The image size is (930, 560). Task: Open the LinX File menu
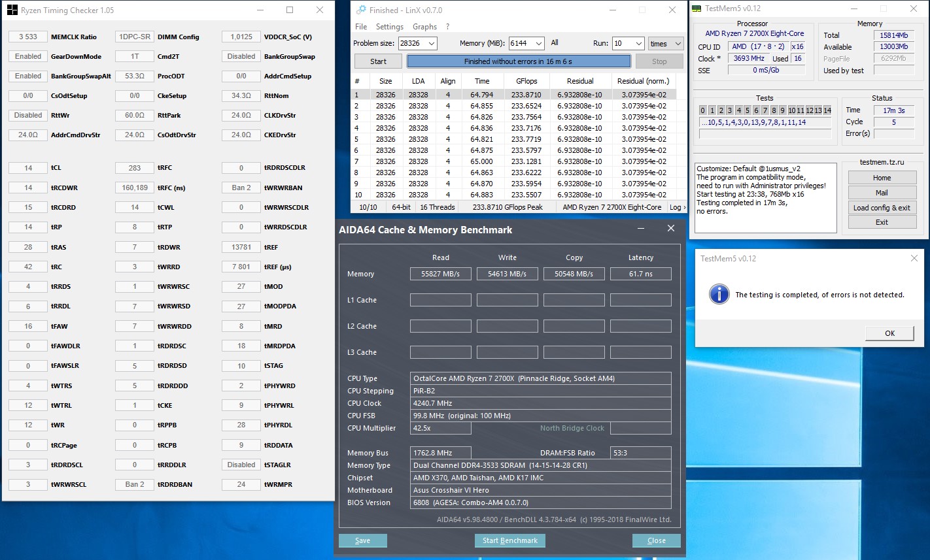click(361, 27)
